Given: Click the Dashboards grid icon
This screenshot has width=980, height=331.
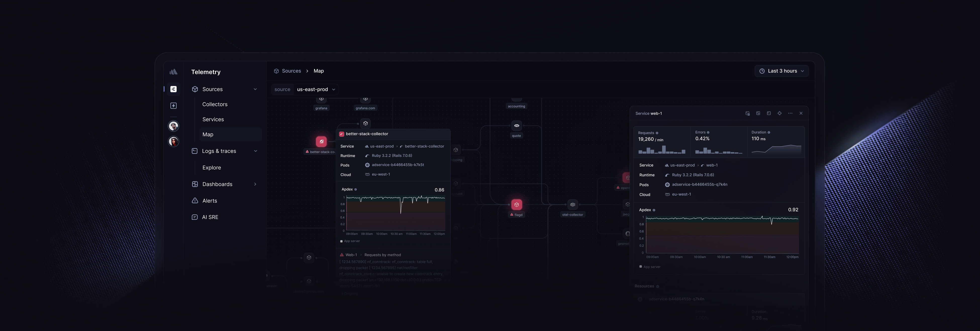Looking at the screenshot, I should (x=194, y=184).
